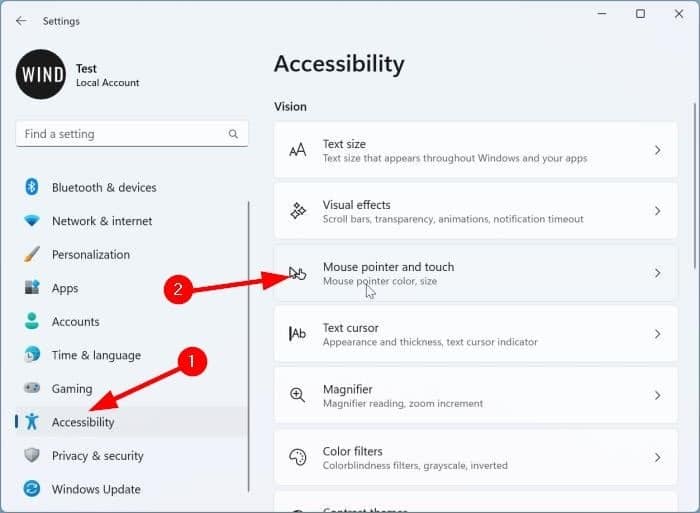Click chevron on Mouse pointer and touch
Image resolution: width=700 pixels, height=513 pixels.
click(658, 273)
